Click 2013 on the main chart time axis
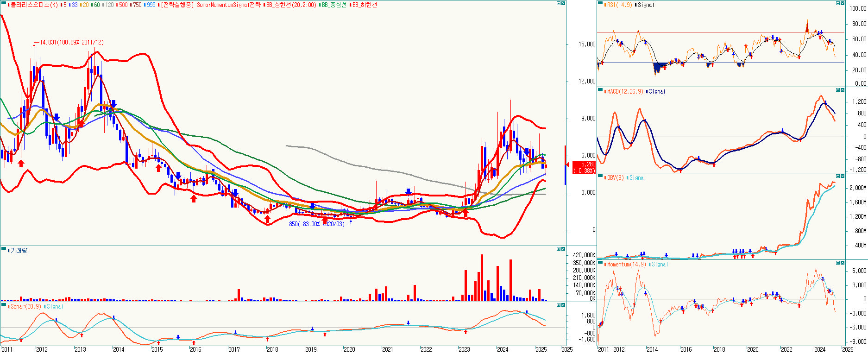 [80, 349]
